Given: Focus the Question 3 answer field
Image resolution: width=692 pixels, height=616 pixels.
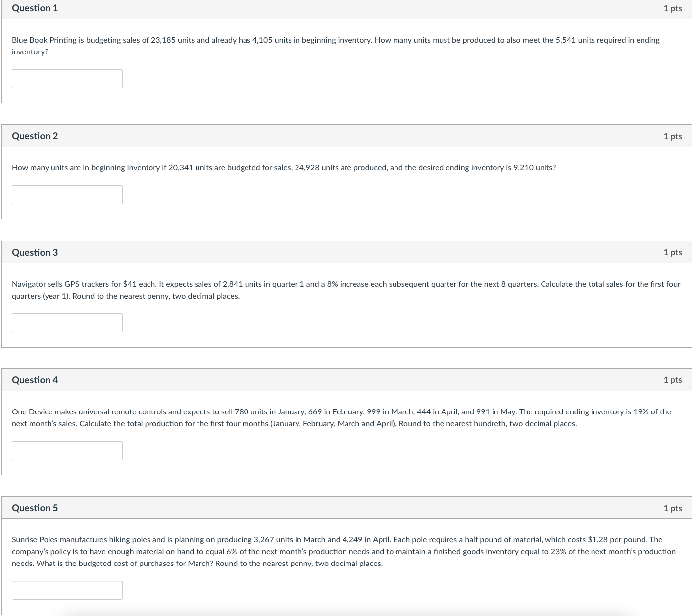Looking at the screenshot, I should click(x=67, y=323).
